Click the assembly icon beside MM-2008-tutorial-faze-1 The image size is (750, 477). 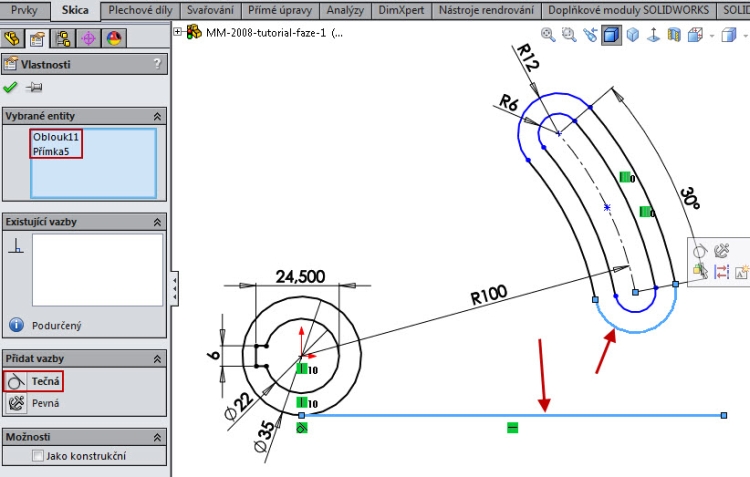coord(194,32)
